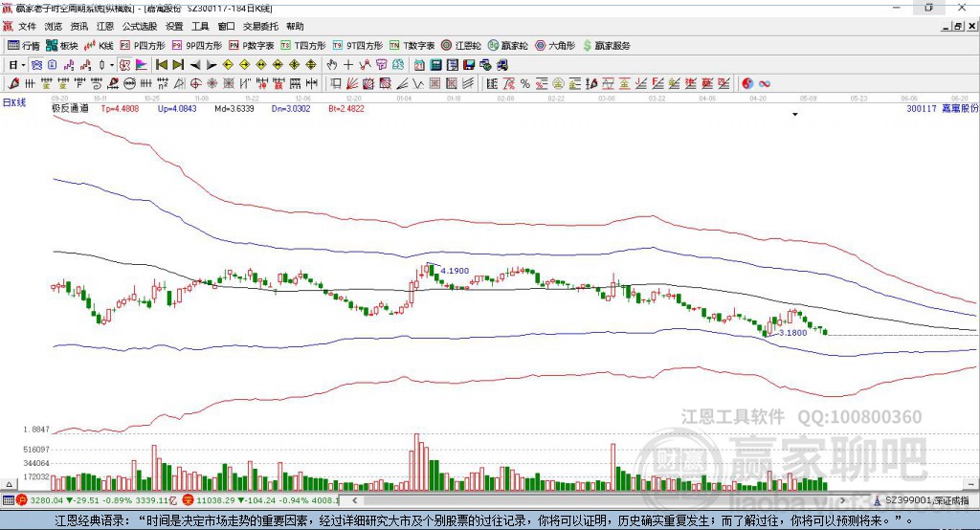Click the 行情 quotes button
This screenshot has width=980, height=530.
point(23,46)
